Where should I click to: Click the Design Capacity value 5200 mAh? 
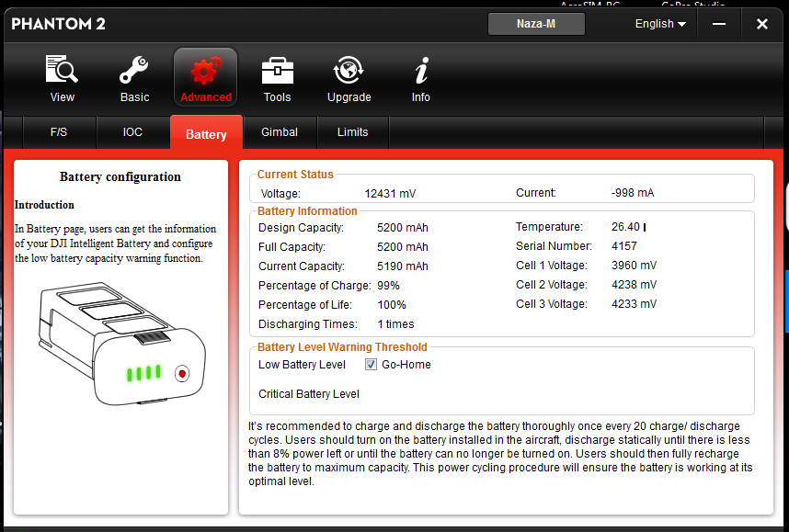pyautogui.click(x=403, y=228)
